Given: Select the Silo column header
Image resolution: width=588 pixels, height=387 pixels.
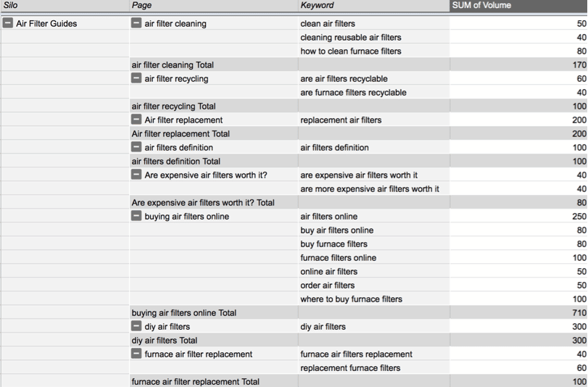Looking at the screenshot, I should [65, 6].
